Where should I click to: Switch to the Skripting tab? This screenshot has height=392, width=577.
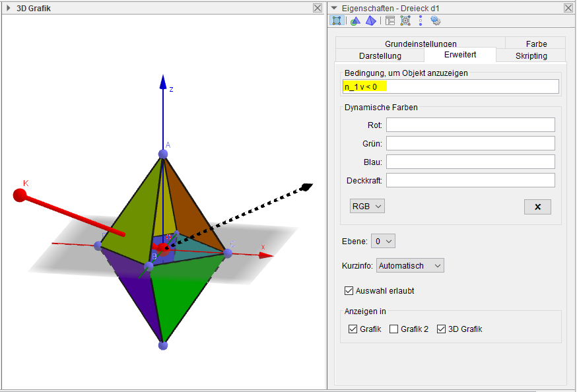point(531,55)
